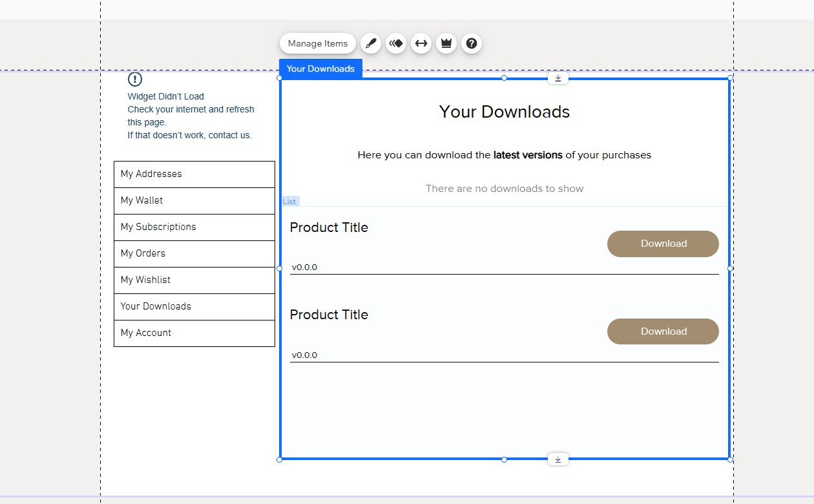
Task: Select My Wallet in the sidebar menu
Action: pyautogui.click(x=141, y=200)
